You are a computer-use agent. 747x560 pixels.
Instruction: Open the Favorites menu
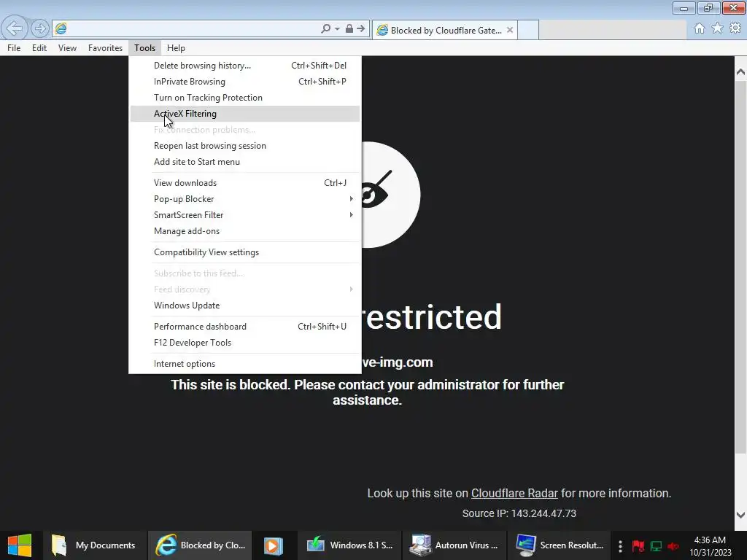click(105, 48)
